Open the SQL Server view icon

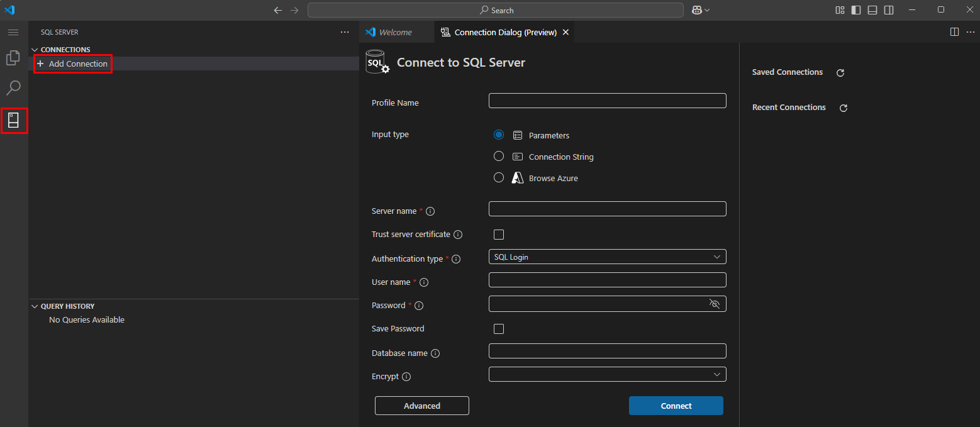pyautogui.click(x=13, y=119)
